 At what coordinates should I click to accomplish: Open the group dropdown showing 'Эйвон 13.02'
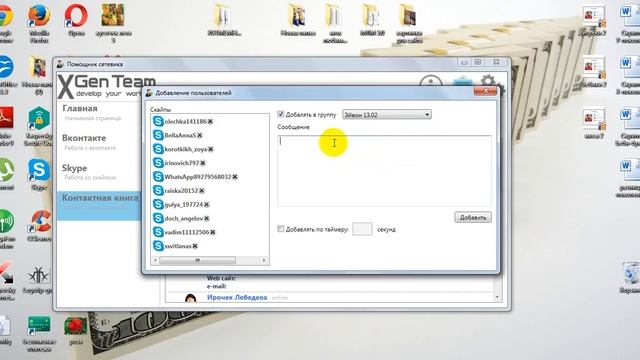(x=387, y=115)
